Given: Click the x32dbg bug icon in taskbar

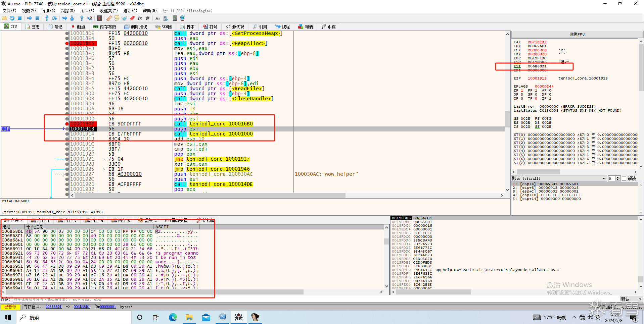Looking at the screenshot, I should tap(239, 317).
